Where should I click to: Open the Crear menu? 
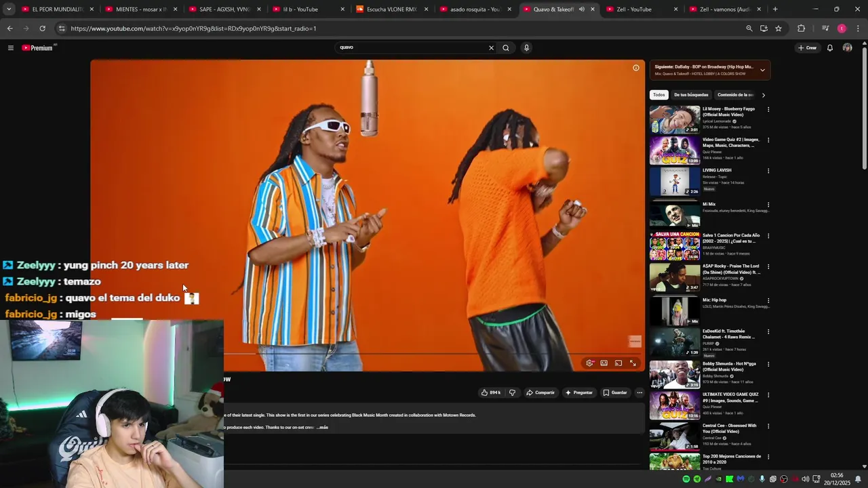coord(807,48)
